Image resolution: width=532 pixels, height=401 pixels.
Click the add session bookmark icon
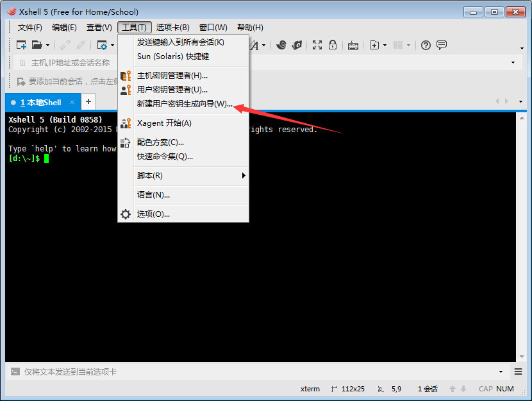coord(21,81)
